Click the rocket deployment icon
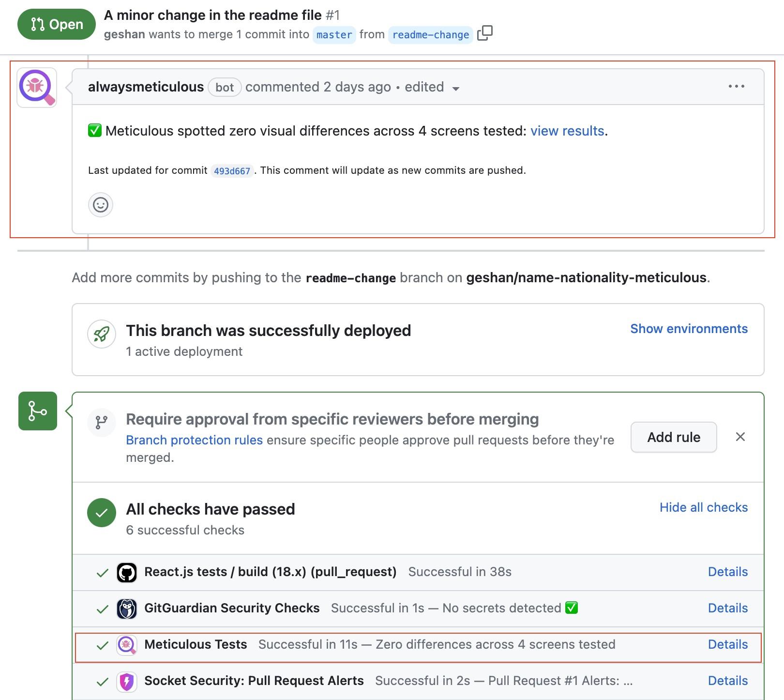784x700 pixels. click(x=101, y=333)
